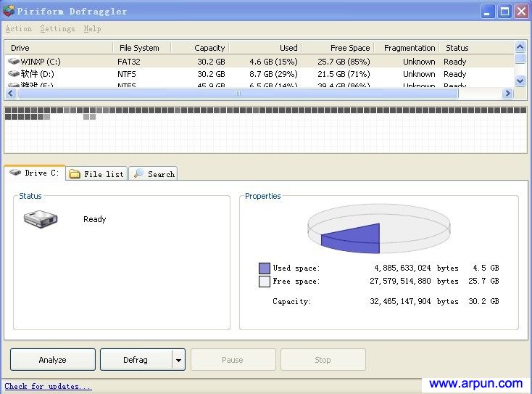Click the magnifier icon on Search tab

tap(138, 173)
